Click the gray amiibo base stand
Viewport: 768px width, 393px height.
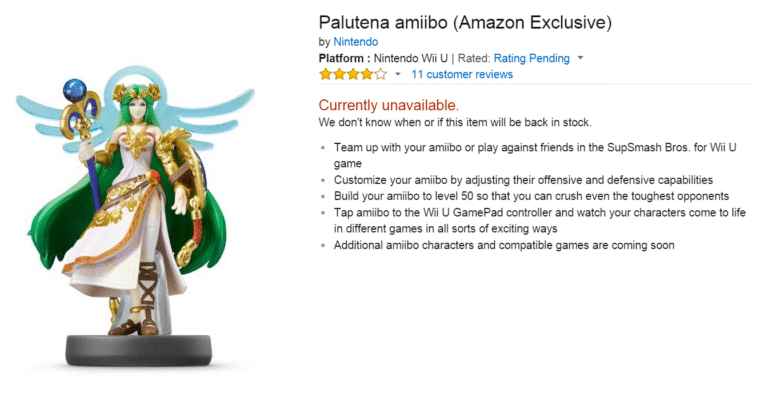[139, 350]
